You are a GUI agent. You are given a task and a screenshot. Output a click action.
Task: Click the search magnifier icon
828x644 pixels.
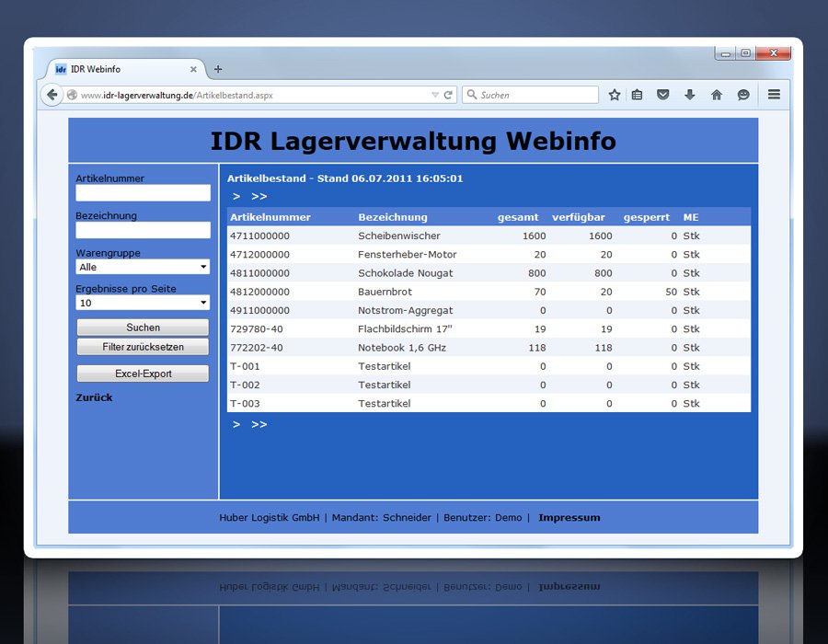click(472, 95)
